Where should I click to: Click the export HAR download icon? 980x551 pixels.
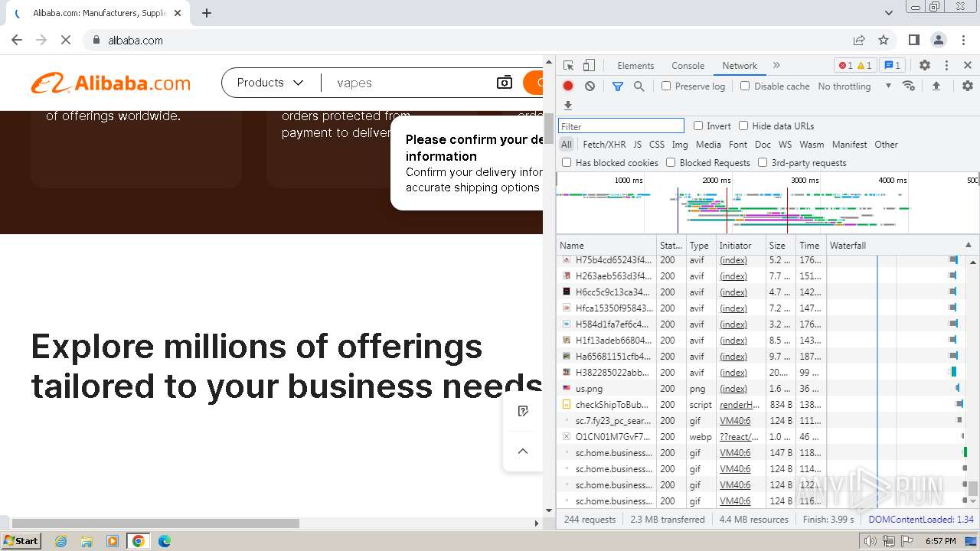tap(568, 106)
